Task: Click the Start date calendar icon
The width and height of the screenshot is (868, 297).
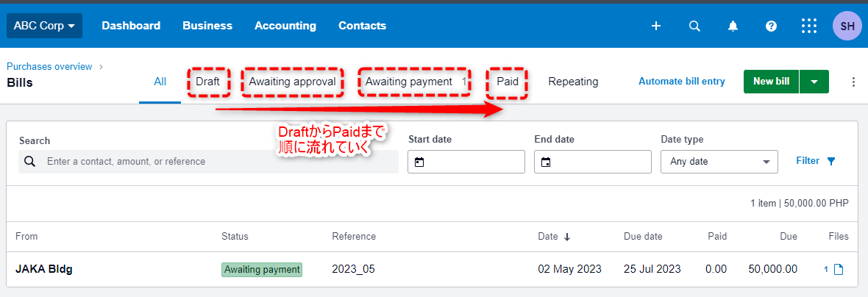Action: (x=419, y=162)
